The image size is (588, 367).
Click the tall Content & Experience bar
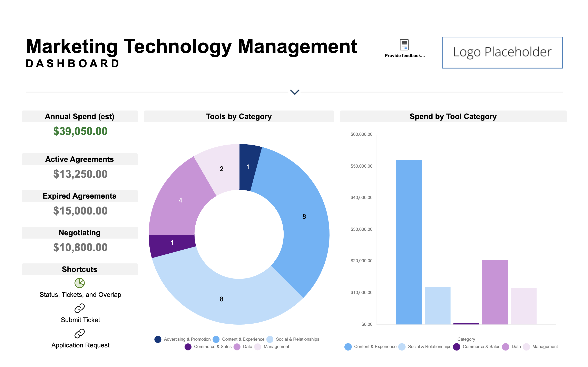pos(409,243)
